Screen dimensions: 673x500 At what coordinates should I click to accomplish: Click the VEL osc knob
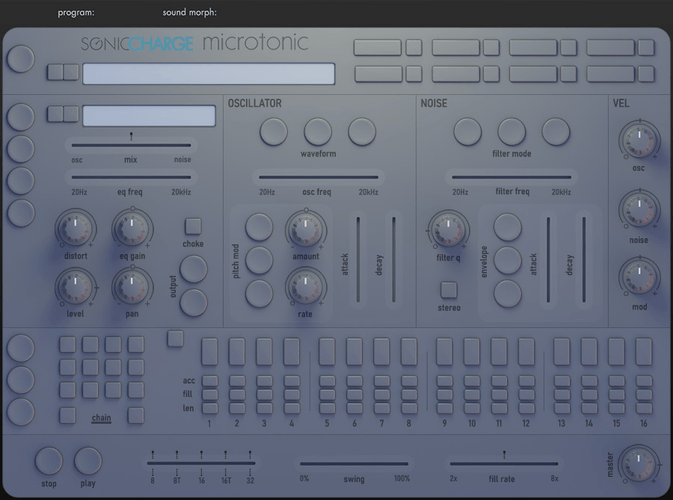[x=639, y=140]
